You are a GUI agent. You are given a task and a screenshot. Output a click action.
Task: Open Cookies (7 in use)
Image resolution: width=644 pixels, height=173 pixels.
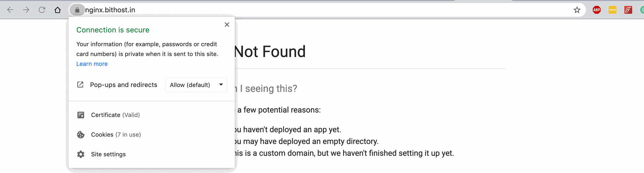[x=116, y=135]
